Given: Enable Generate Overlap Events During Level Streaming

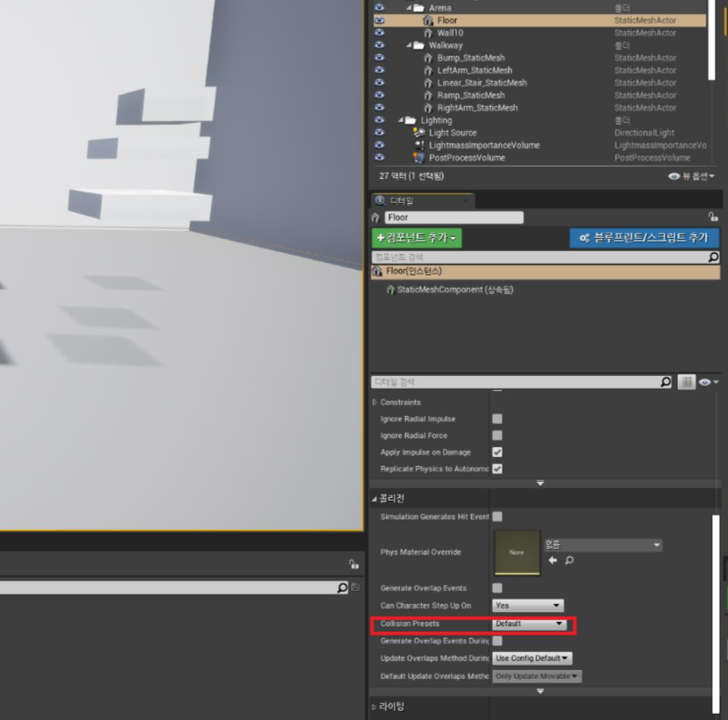Looking at the screenshot, I should (497, 641).
